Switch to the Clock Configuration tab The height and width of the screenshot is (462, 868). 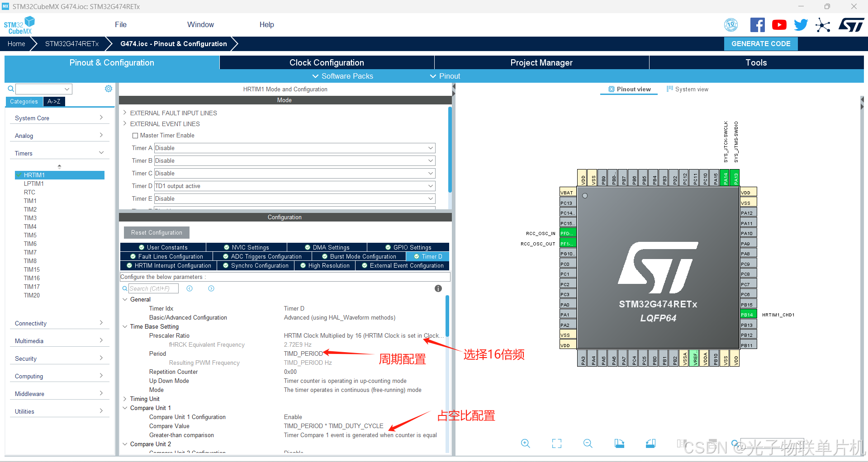pyautogui.click(x=327, y=62)
